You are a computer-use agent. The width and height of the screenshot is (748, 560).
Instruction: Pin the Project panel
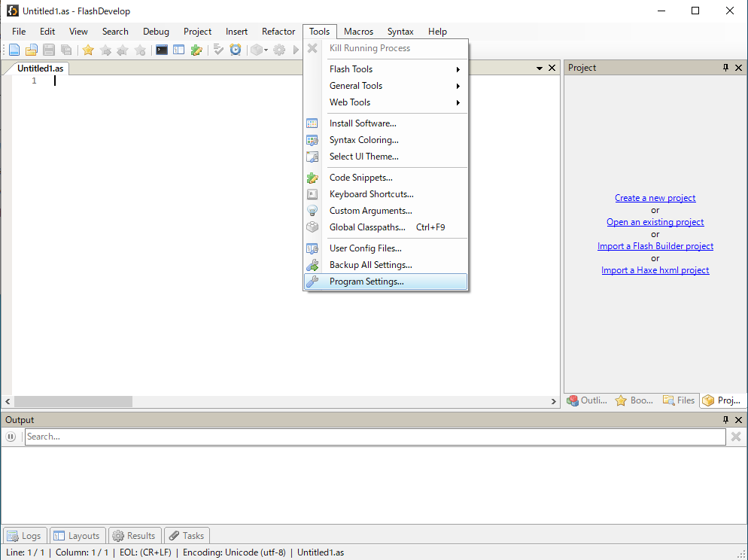click(x=725, y=68)
